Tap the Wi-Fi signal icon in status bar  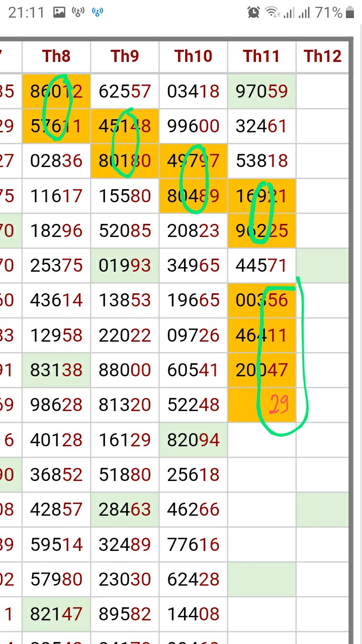(273, 13)
